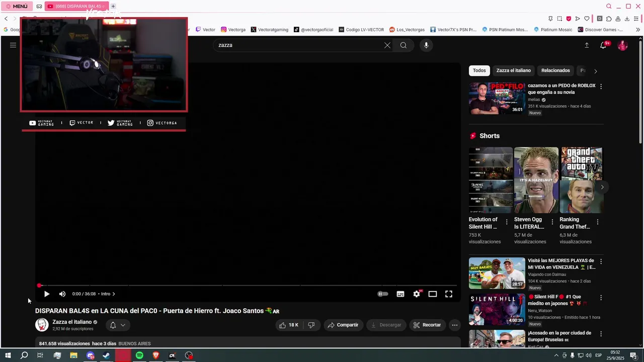Viewport: 644px width, 362px height.
Task: Select the 'Todos' filter chip
Action: (479, 71)
